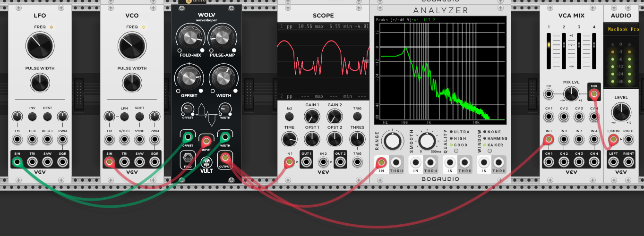Click the VCA Mix IN 4 jack
644x236 pixels.
click(594, 139)
